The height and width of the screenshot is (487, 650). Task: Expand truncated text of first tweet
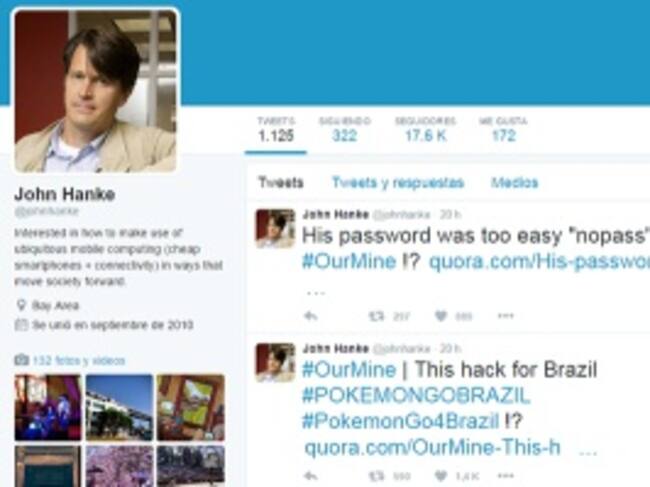click(x=316, y=293)
